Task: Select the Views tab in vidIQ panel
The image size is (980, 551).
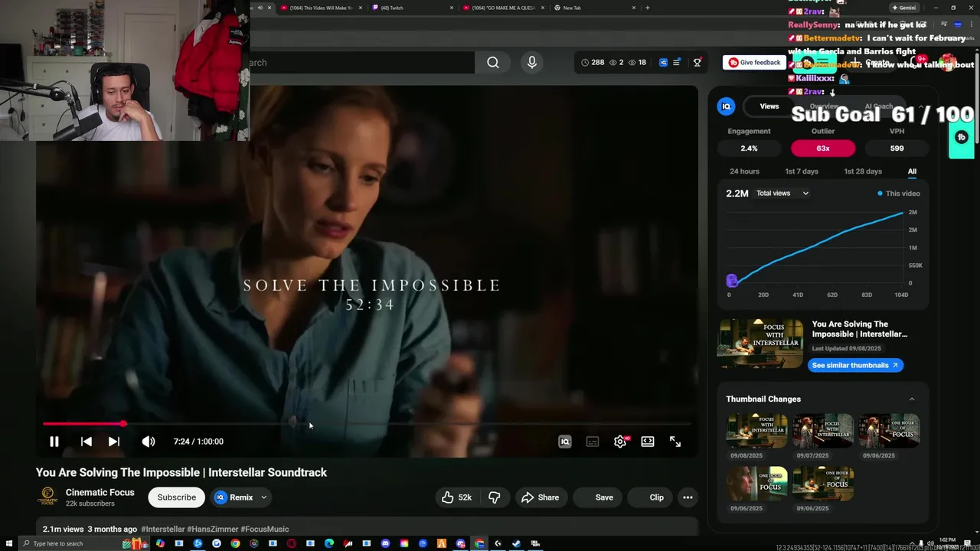Action: pos(769,106)
